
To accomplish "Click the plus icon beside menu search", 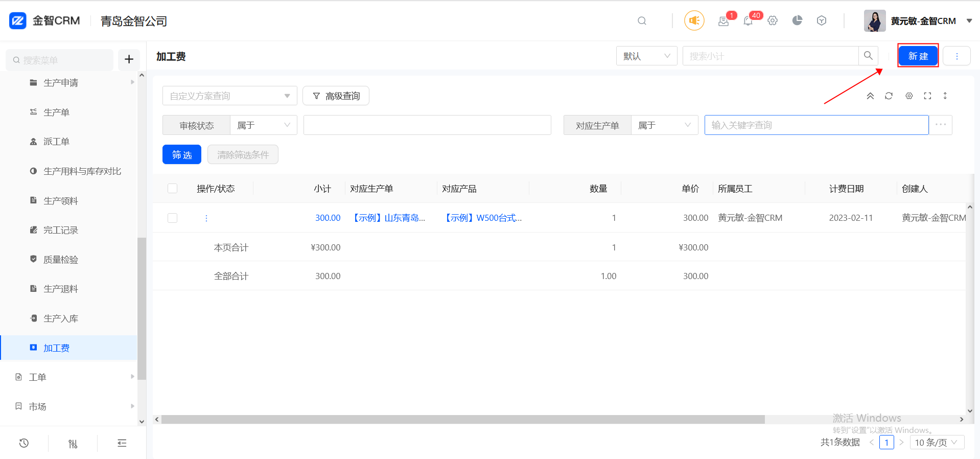I will [129, 59].
